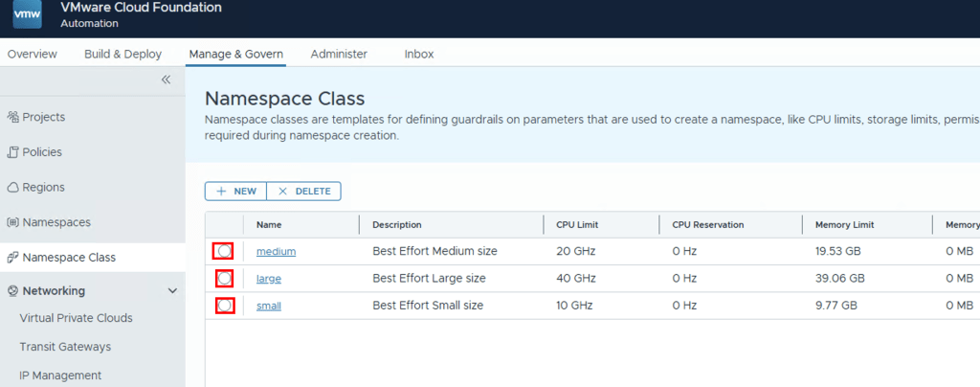Select Namespace Class sidebar item
Viewport: 980px width, 387px height.
coord(68,257)
